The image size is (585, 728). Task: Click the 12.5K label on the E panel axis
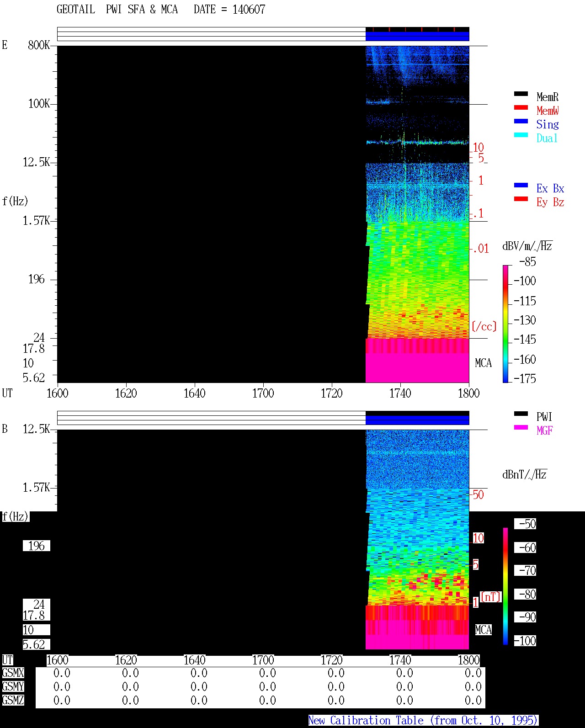(x=37, y=162)
